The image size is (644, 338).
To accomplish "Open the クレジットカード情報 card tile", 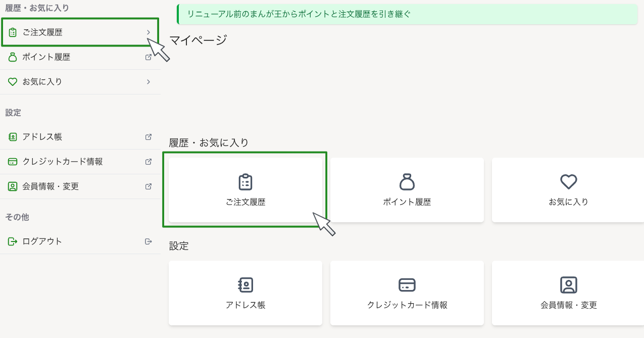I will 407,293.
